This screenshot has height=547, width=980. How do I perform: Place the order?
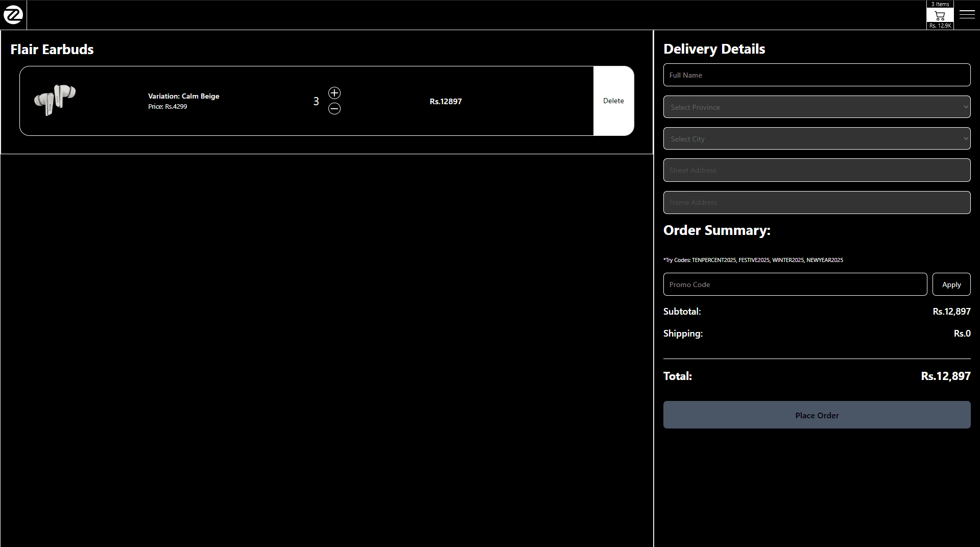point(817,415)
